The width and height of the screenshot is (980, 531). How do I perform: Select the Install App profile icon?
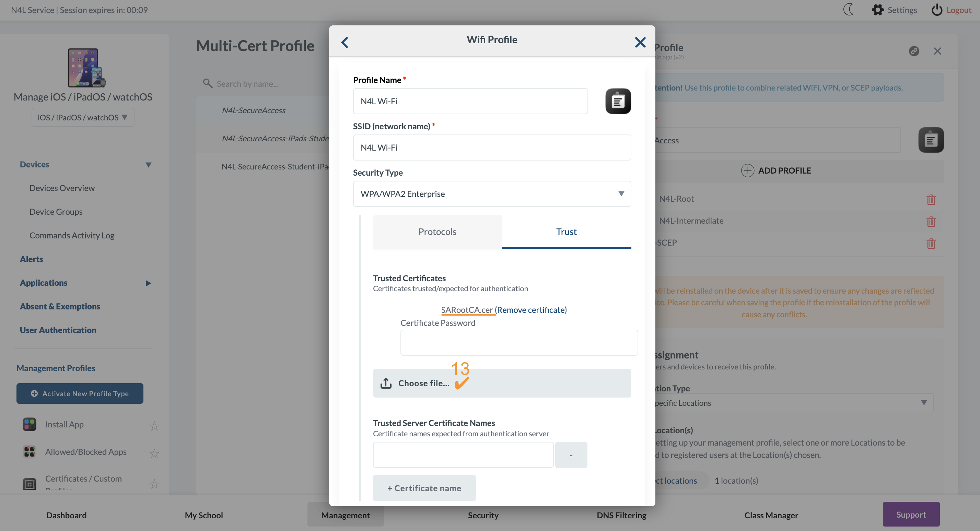tap(29, 424)
